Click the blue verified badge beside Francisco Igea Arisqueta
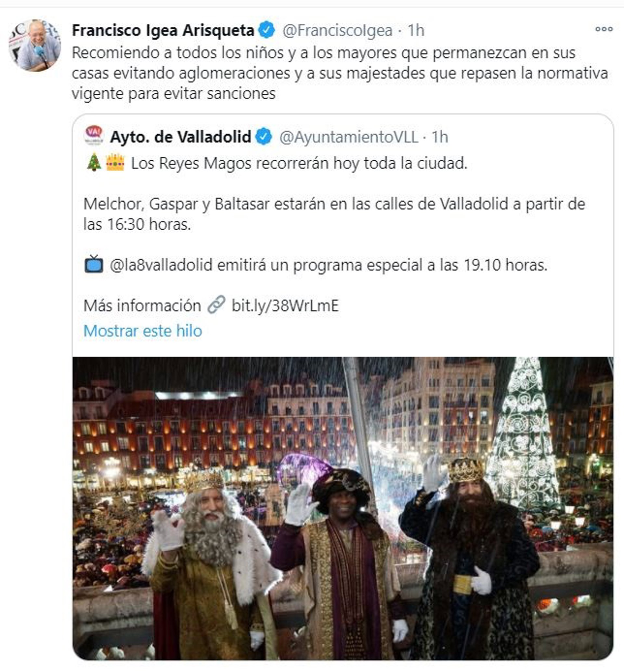 point(267,30)
